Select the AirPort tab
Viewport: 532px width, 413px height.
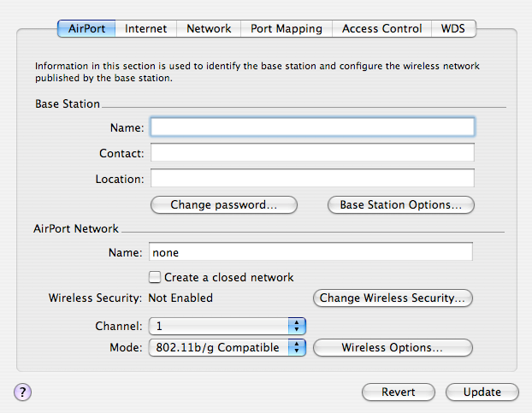(86, 28)
